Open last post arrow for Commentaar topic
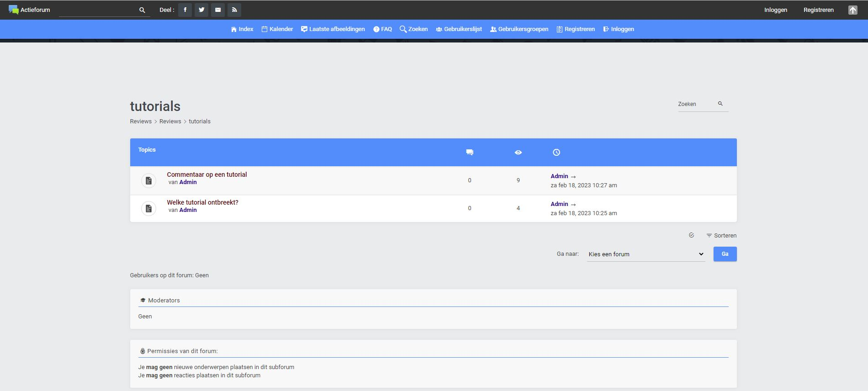 (x=573, y=177)
